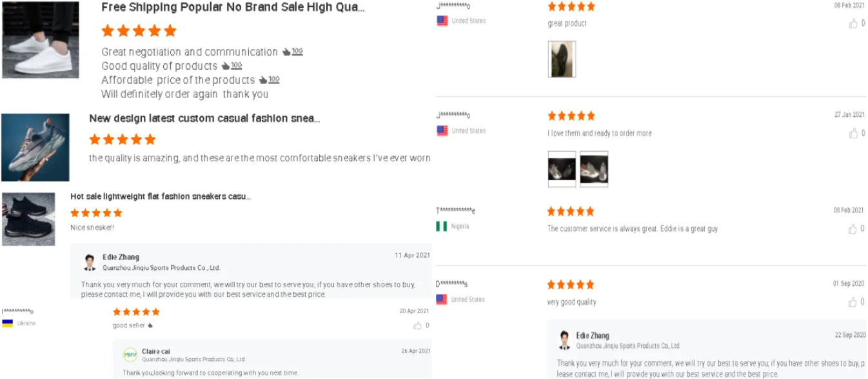
Task: Click the Nigeria flag icon
Action: coord(442,227)
